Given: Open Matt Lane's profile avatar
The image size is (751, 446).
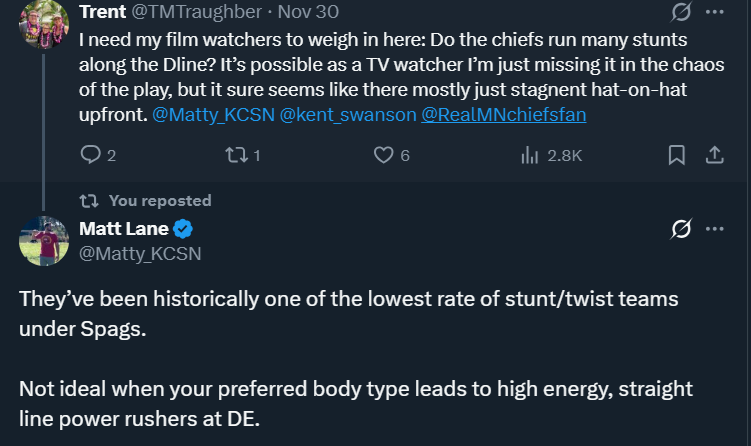Looking at the screenshot, I should [41, 242].
